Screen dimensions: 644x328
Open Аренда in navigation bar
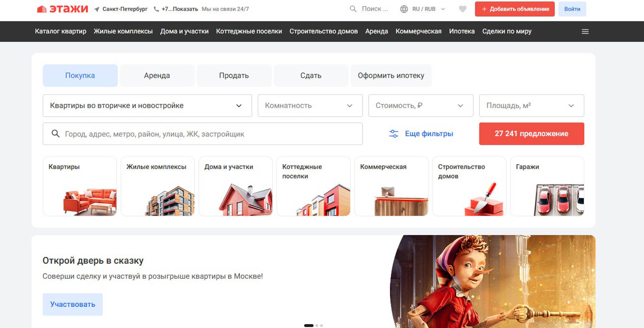(x=377, y=31)
